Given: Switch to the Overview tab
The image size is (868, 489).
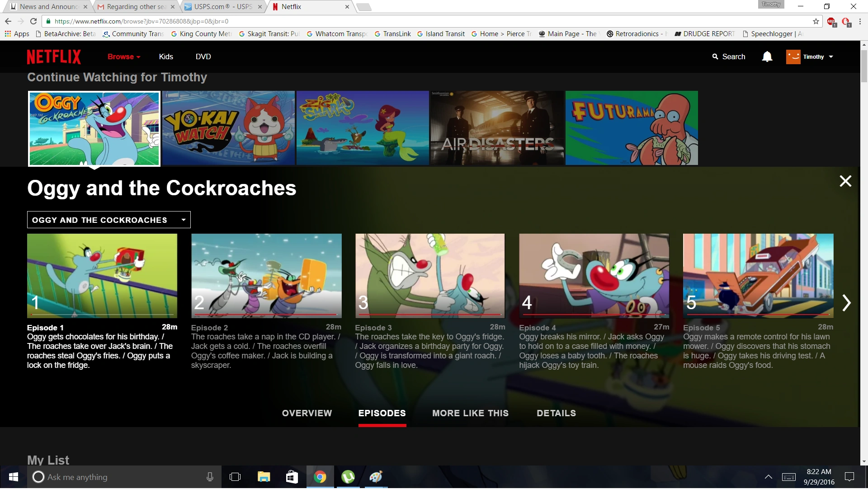Looking at the screenshot, I should point(307,414).
